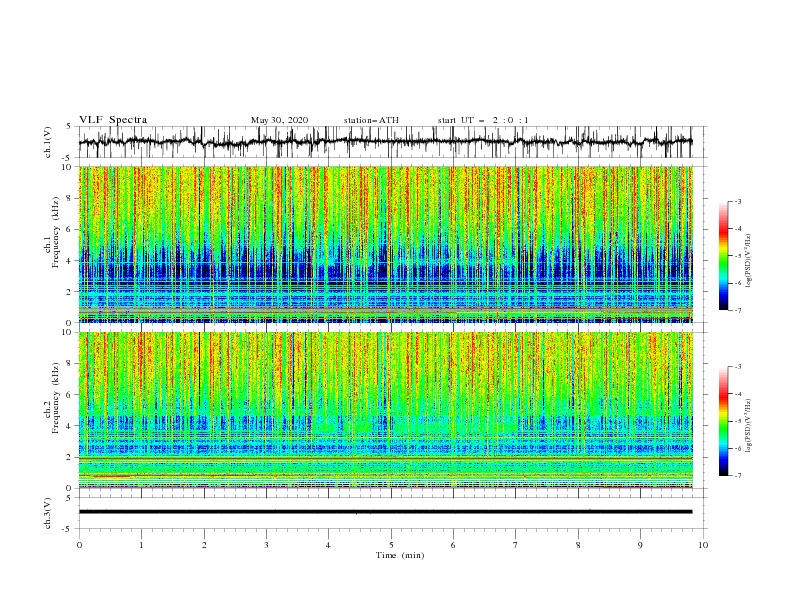Click the 'ch.3(V)' axis label

pyautogui.click(x=48, y=513)
